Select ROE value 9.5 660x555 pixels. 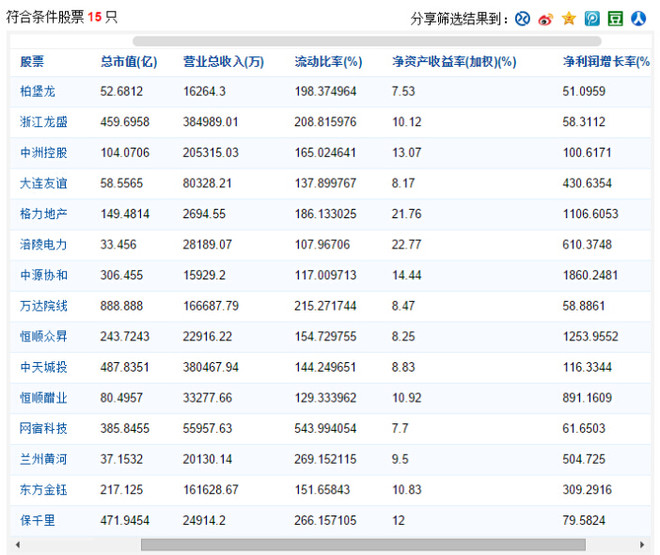click(x=400, y=459)
